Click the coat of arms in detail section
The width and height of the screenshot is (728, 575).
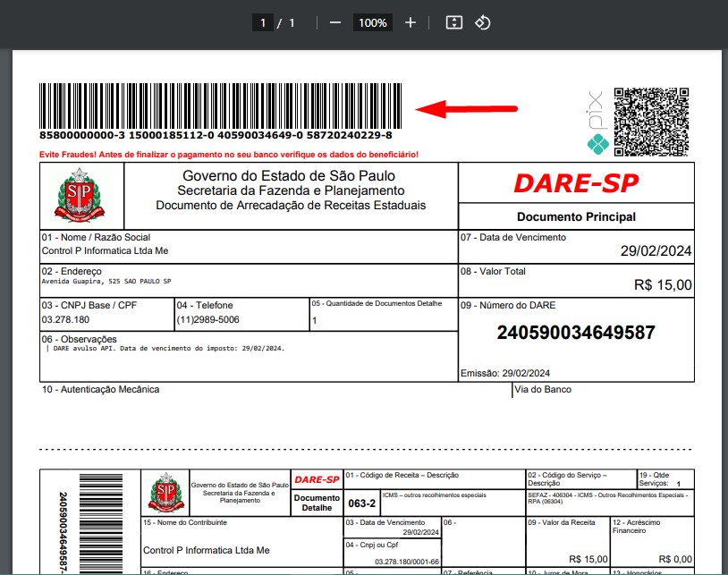point(165,493)
